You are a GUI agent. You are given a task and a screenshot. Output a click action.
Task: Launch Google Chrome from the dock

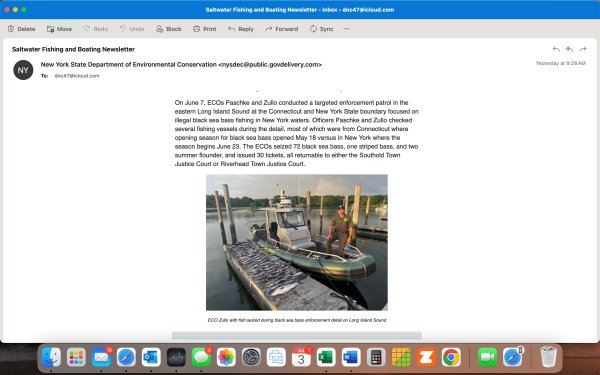451,357
